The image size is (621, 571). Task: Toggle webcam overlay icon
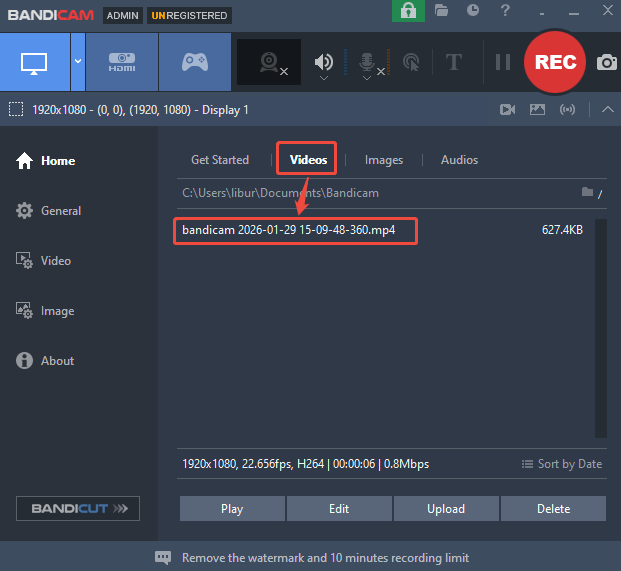click(269, 62)
